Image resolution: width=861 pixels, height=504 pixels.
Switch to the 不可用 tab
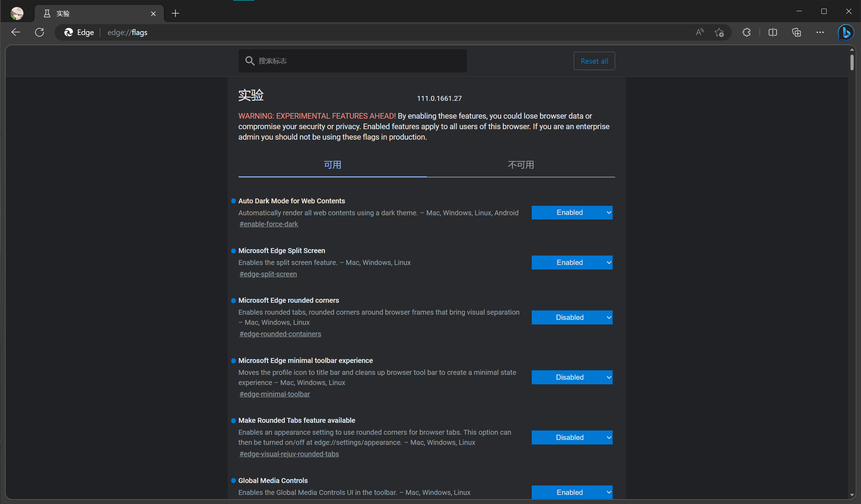click(x=521, y=164)
